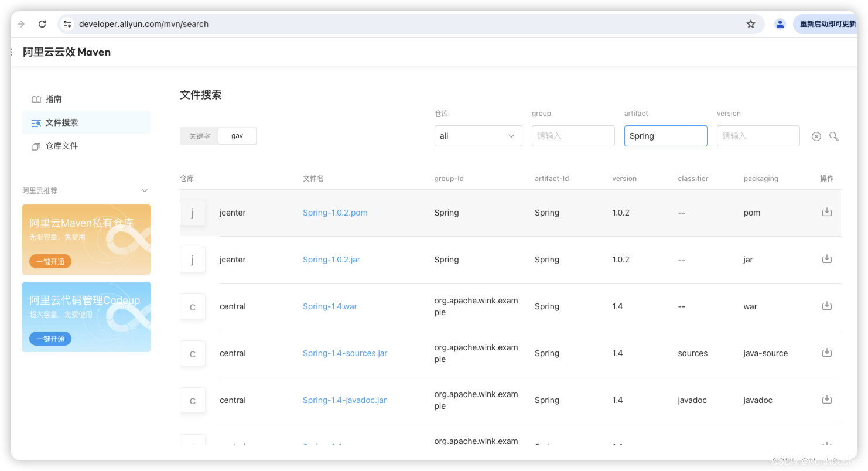
Task: Open the 阿里云代码管理Codeup promo banner
Action: [x=86, y=317]
